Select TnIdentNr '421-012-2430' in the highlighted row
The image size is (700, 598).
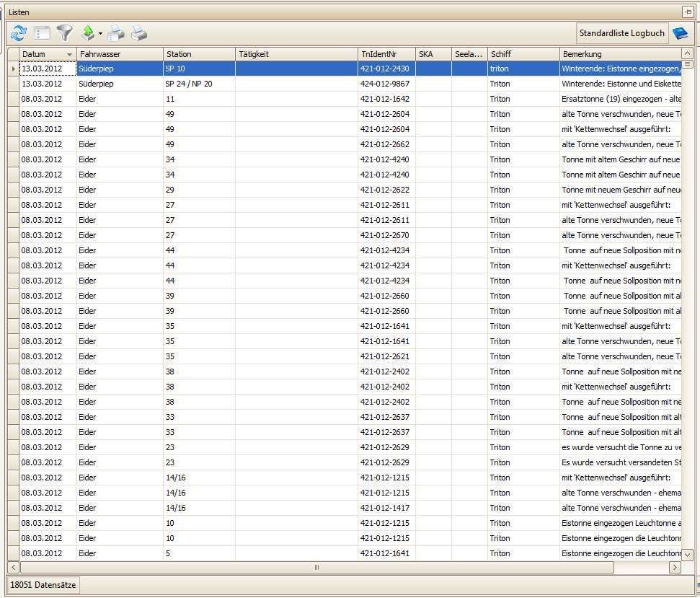click(385, 69)
